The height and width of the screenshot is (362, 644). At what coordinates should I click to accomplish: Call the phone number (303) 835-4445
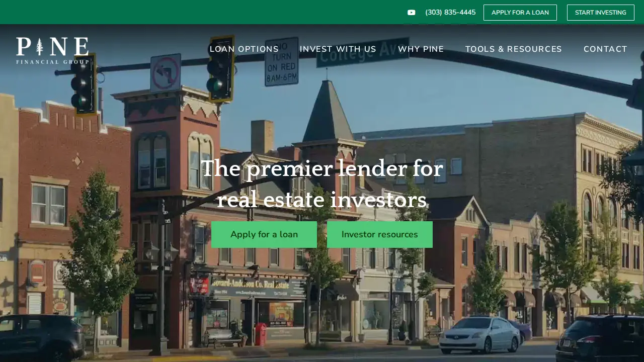click(x=450, y=13)
